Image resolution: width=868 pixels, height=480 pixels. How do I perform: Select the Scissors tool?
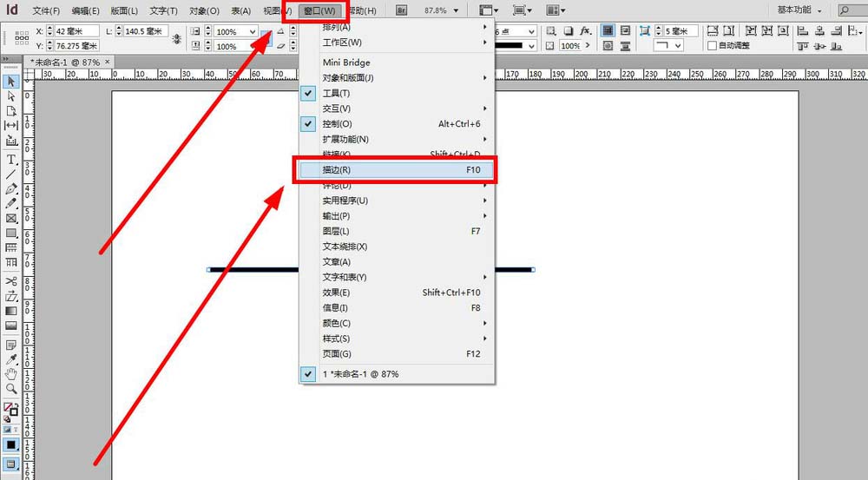tap(11, 281)
